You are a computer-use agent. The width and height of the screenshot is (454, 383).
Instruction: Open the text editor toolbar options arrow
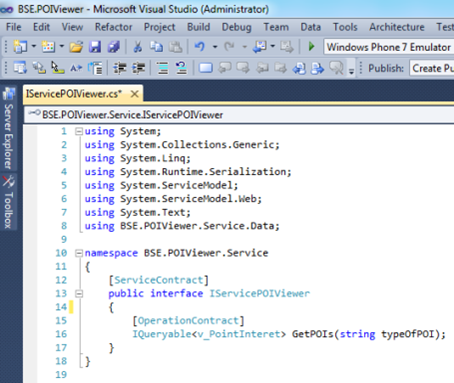pos(351,71)
